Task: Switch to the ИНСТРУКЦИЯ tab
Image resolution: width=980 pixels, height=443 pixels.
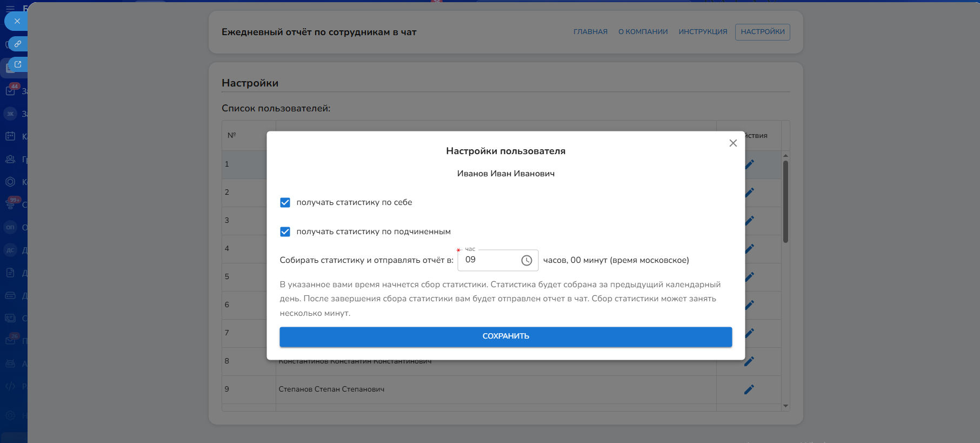Action: (x=703, y=32)
